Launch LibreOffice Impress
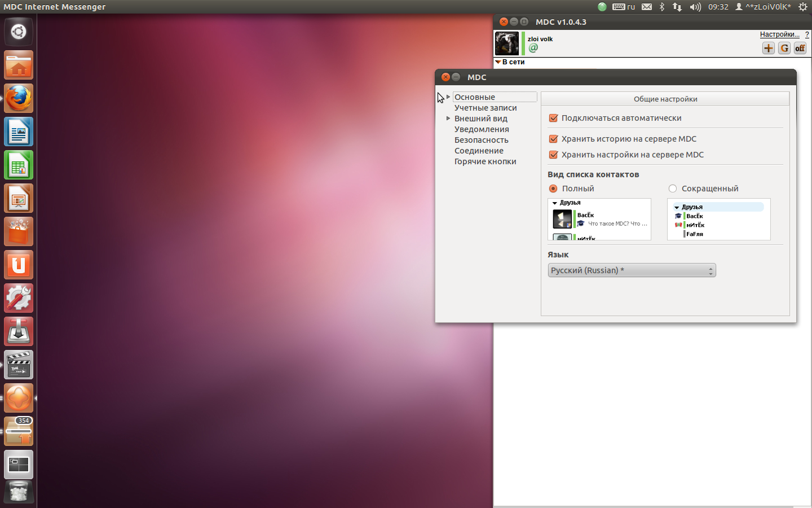 point(19,198)
